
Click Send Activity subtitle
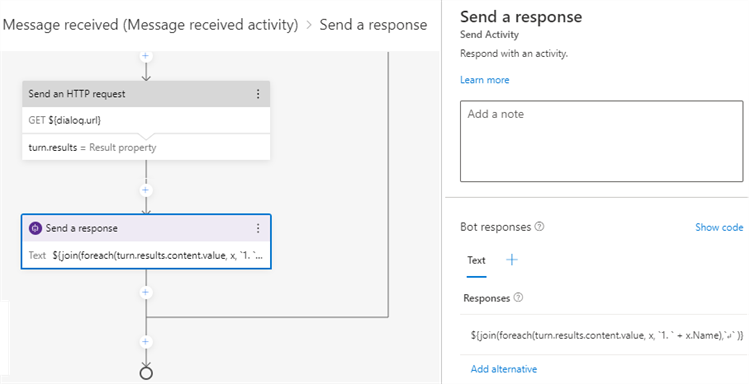tap(489, 34)
